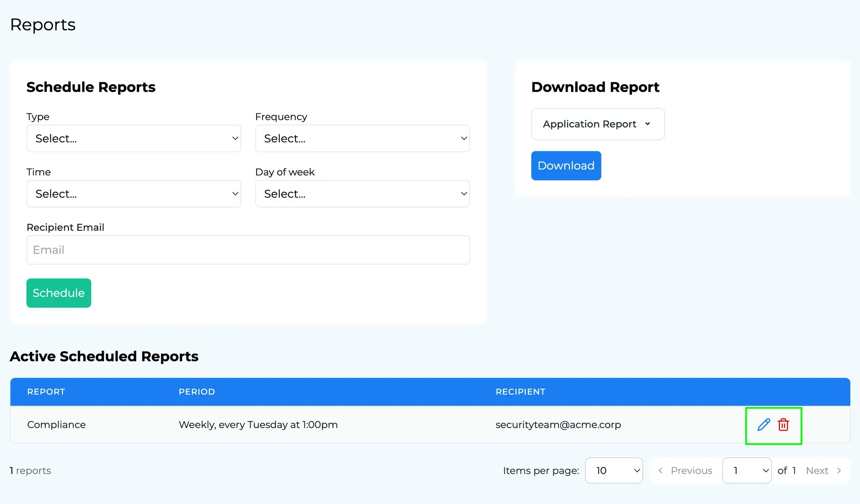Open the page number selector
Viewport: 860px width, 504px height.
click(746, 471)
